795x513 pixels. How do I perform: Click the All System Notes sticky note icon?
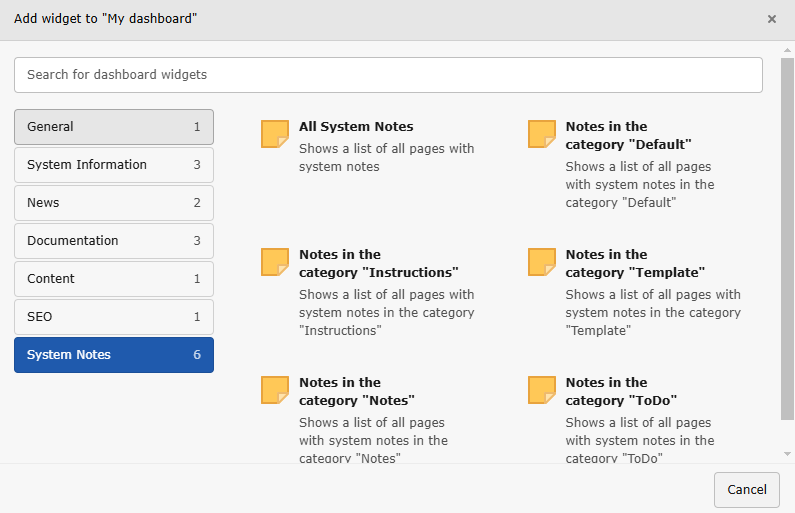274,134
